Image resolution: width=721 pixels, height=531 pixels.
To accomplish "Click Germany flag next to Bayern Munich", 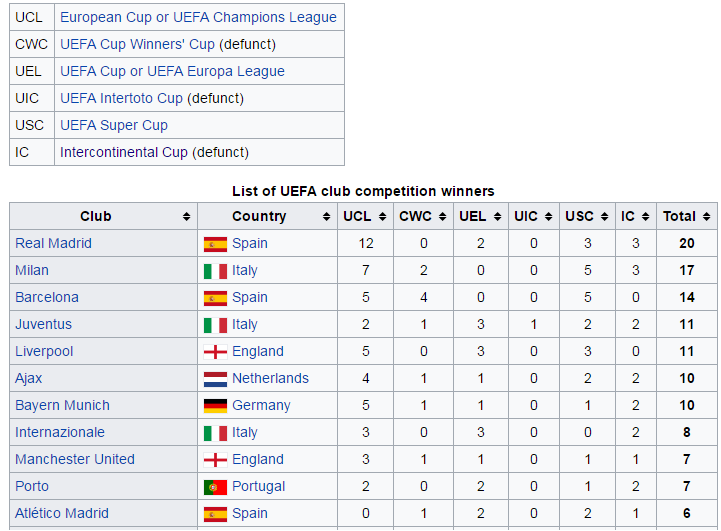I will (x=215, y=406).
